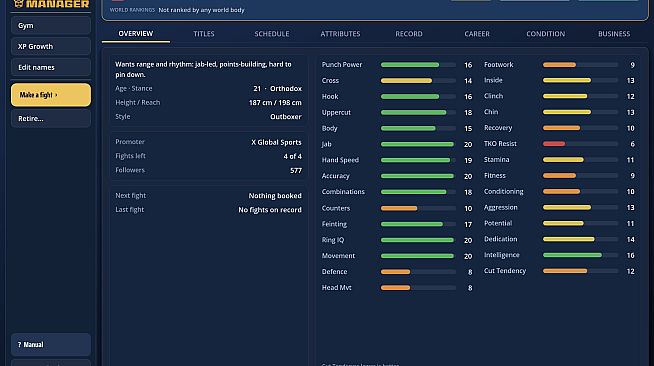Screen dimensions: 654x366
Task: Switch to the Record tab
Action: [409, 34]
